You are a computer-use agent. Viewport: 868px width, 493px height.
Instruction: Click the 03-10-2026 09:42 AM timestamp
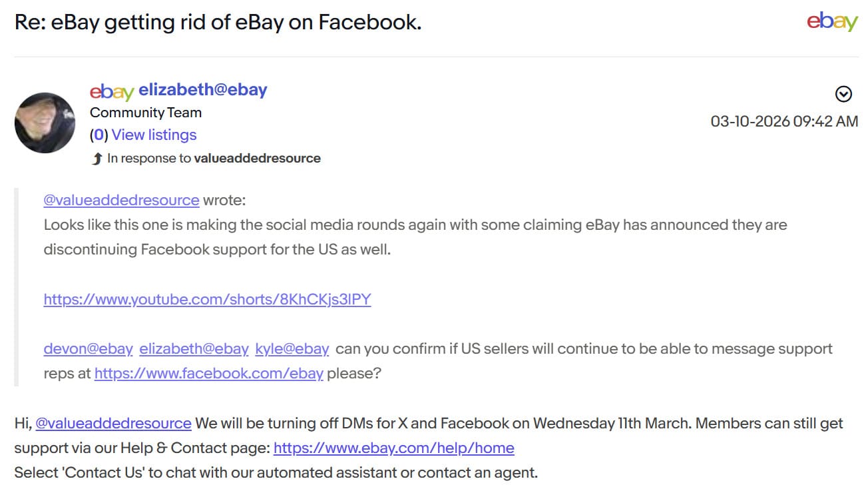tap(784, 121)
